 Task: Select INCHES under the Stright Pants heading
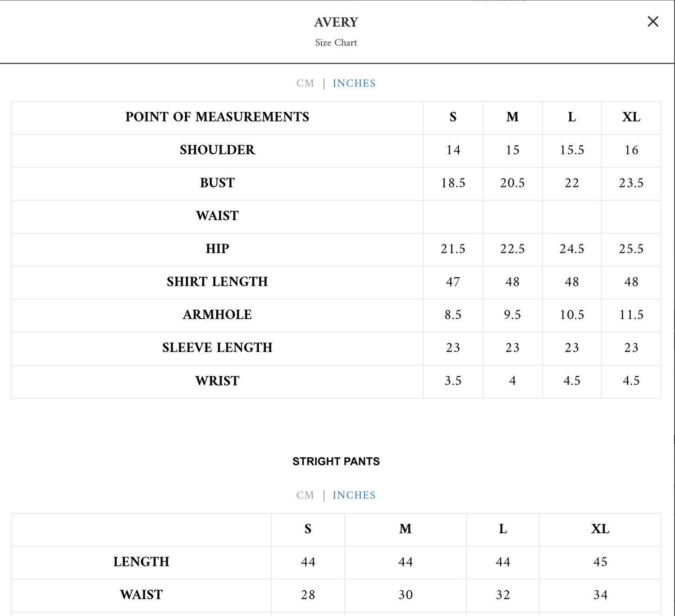coord(354,495)
